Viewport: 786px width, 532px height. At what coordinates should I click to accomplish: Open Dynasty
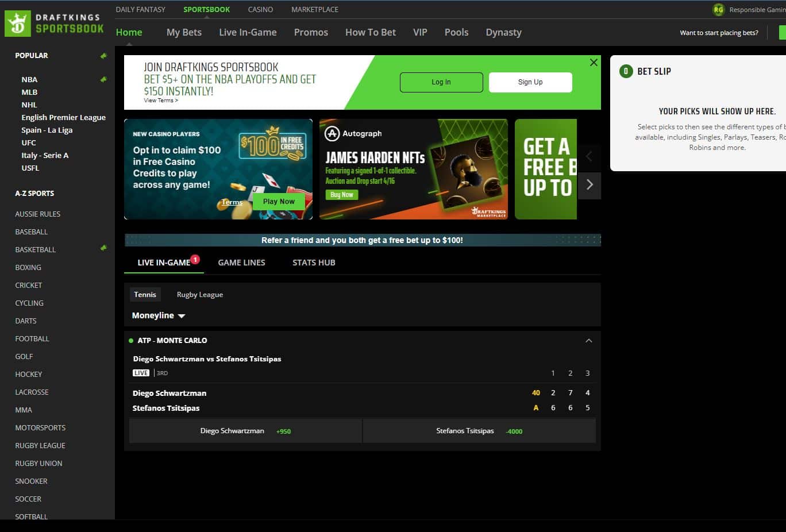[503, 32]
